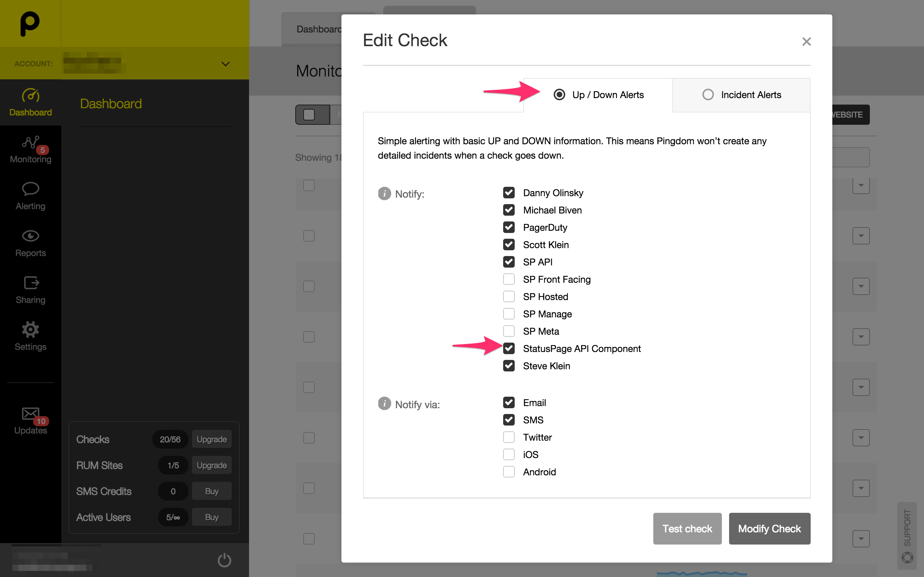Switch to Up / Down Alerts tab
The height and width of the screenshot is (577, 924).
click(x=559, y=94)
